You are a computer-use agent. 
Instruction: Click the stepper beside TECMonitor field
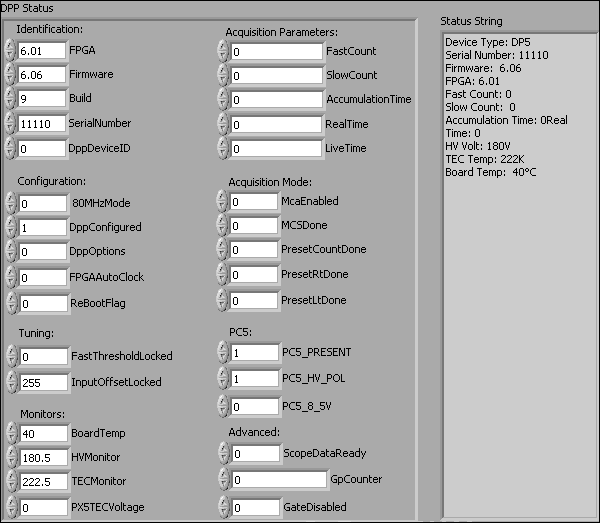(10, 482)
